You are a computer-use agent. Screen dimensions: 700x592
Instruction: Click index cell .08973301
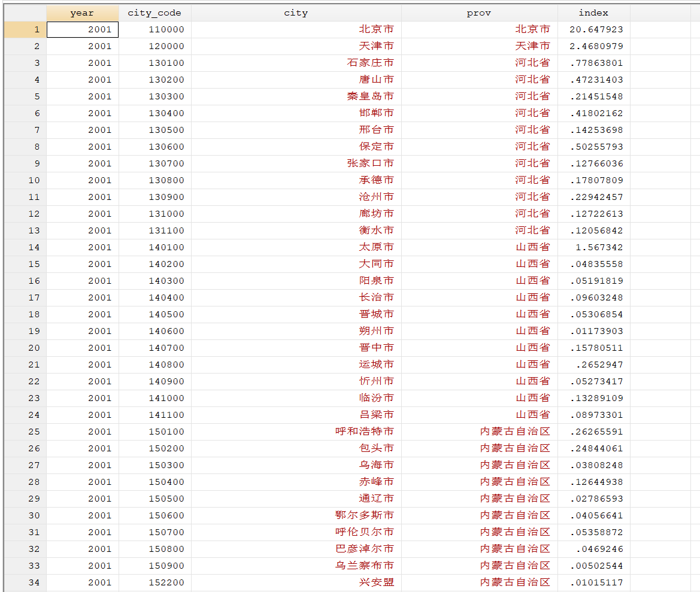594,415
